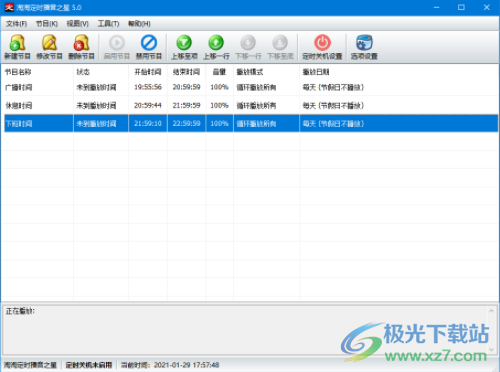This screenshot has height=372, width=500.
Task: Click scroll-up arrow in the now-playing panel
Action: 491,311
